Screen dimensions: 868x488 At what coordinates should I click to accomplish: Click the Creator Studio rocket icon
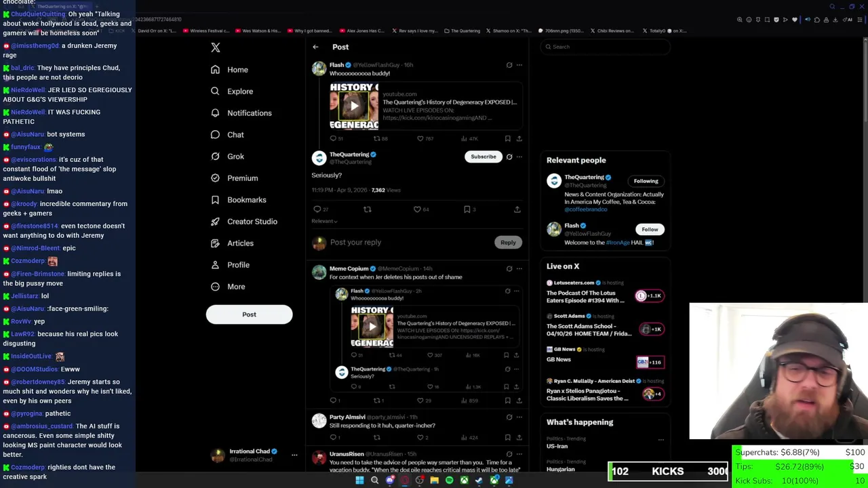pos(215,222)
